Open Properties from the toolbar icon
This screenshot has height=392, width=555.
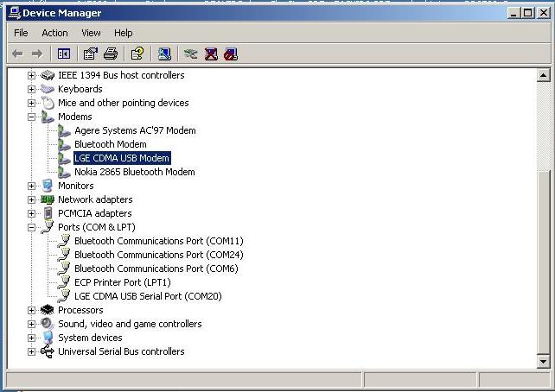(x=90, y=54)
